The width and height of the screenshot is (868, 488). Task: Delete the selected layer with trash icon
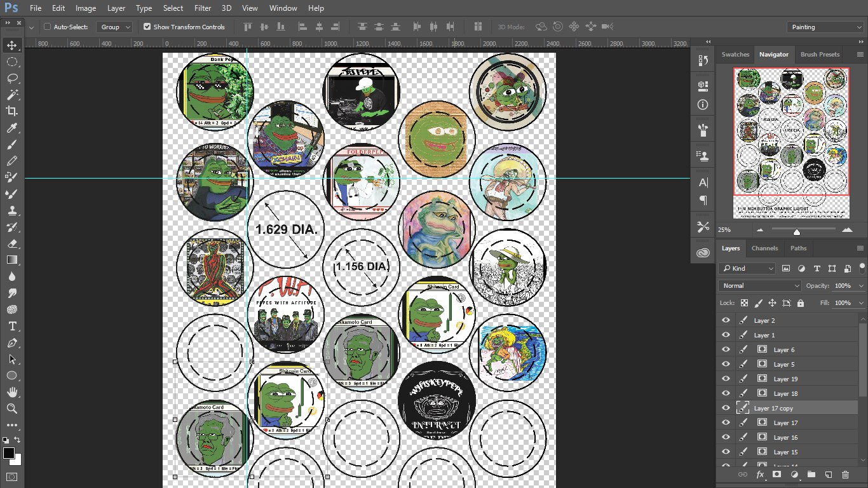coord(845,475)
